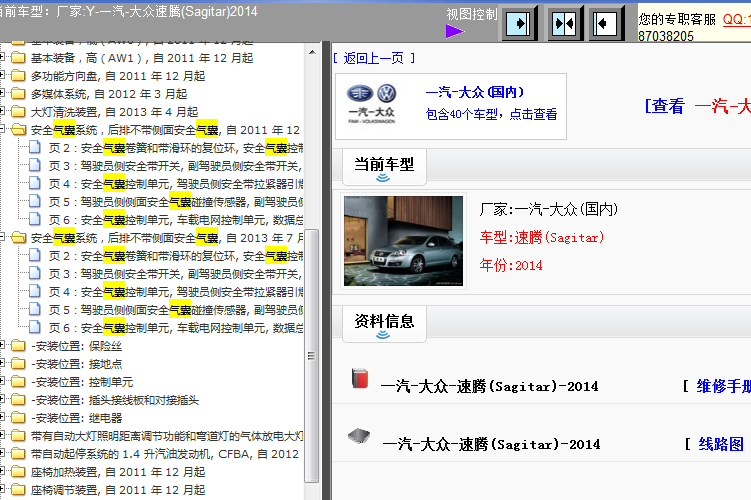Screen dimensions: 751x500
Task: Open 一汽-大众 (国内) brand link
Action: point(475,92)
